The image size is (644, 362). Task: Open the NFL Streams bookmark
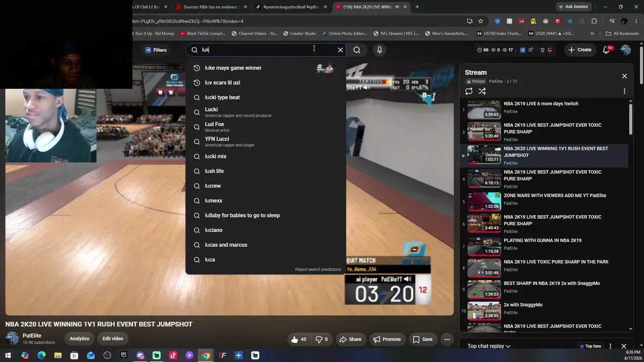pos(396,34)
